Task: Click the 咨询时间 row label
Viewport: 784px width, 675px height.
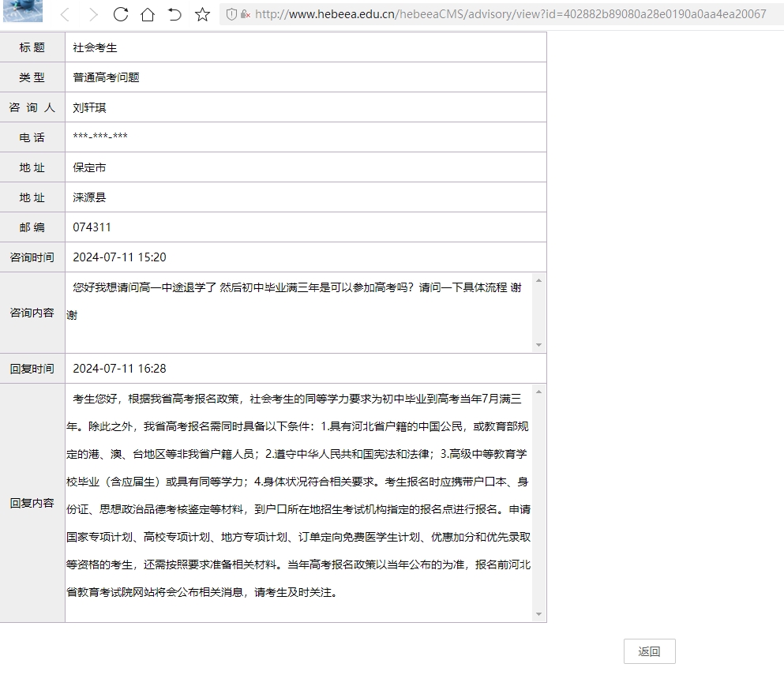Action: pos(32,257)
